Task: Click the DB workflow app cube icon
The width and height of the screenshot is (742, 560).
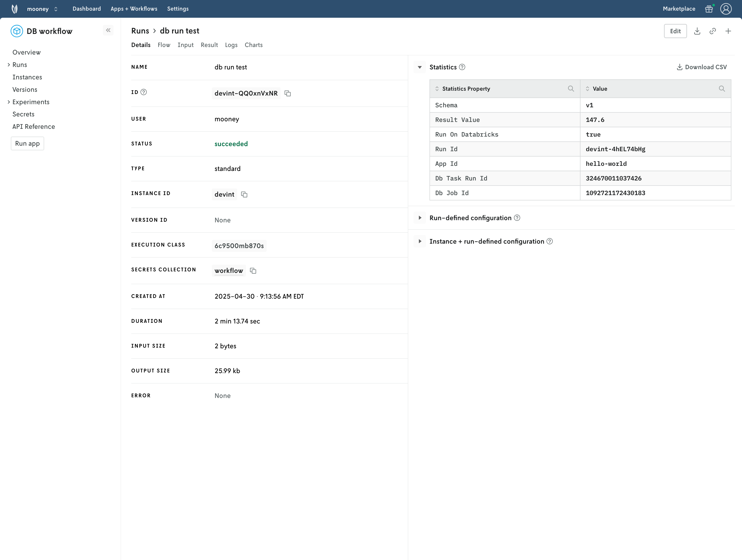Action: click(17, 31)
